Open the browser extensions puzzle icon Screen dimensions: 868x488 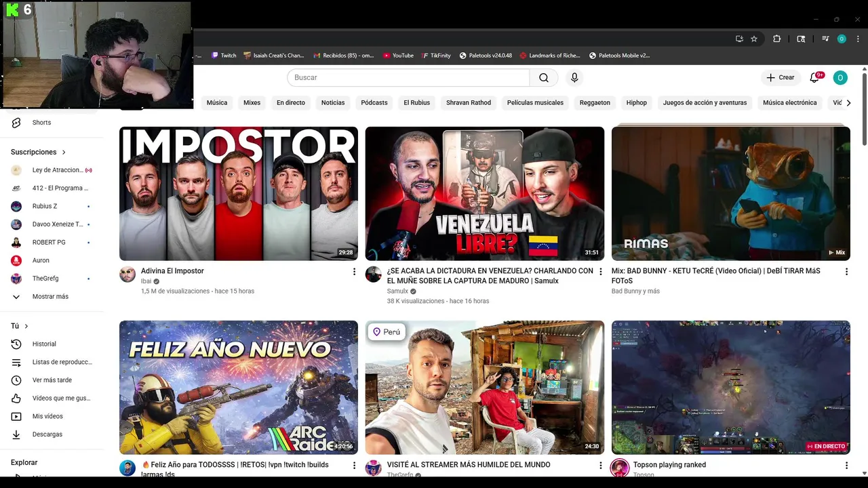pyautogui.click(x=777, y=39)
